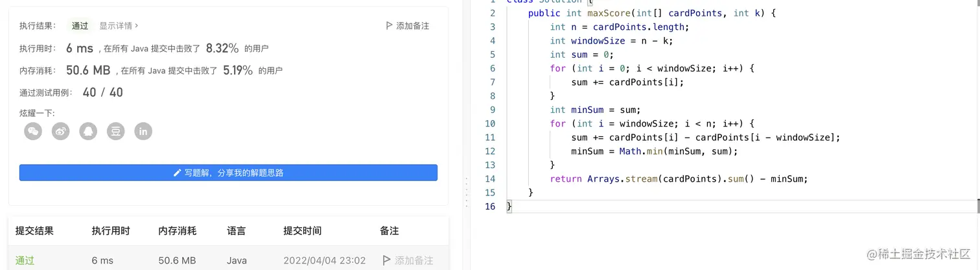Click the 2022/04/04 23:02 submission time
980x270 pixels.
click(x=325, y=260)
